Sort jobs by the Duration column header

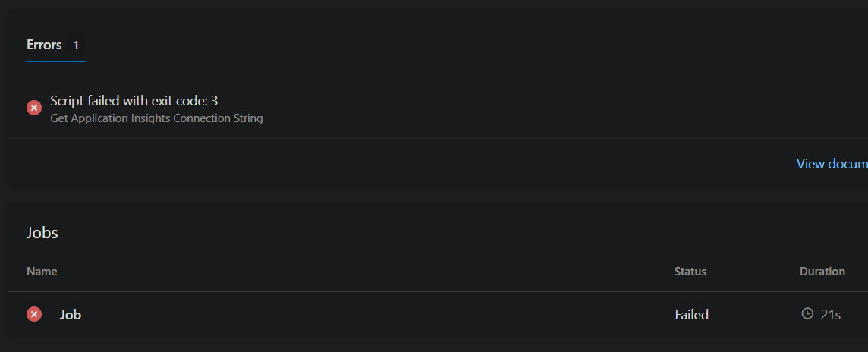point(822,271)
